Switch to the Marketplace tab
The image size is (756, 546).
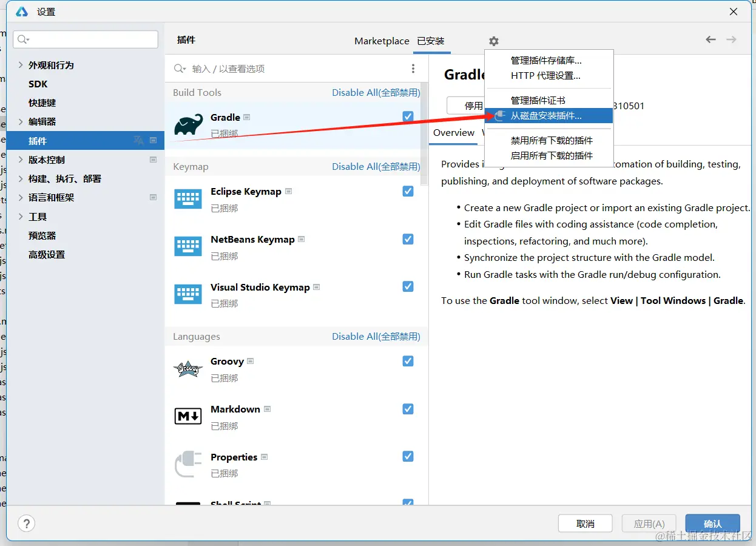(382, 41)
